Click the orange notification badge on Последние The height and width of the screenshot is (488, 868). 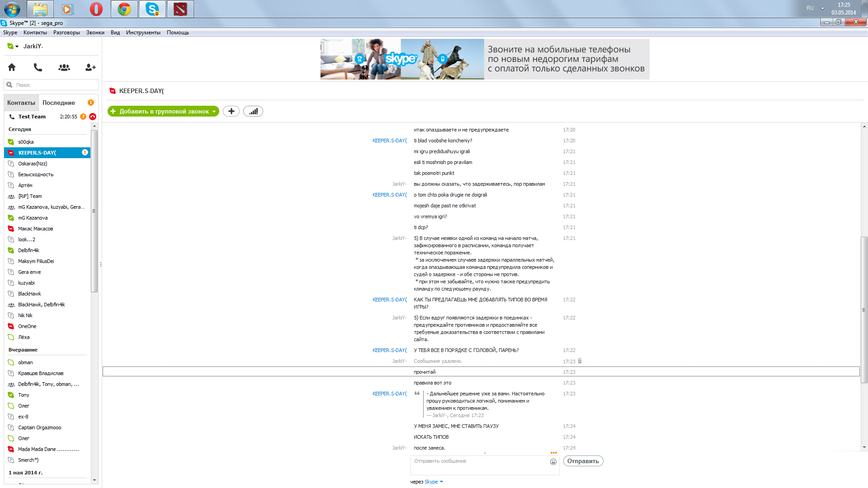(91, 103)
